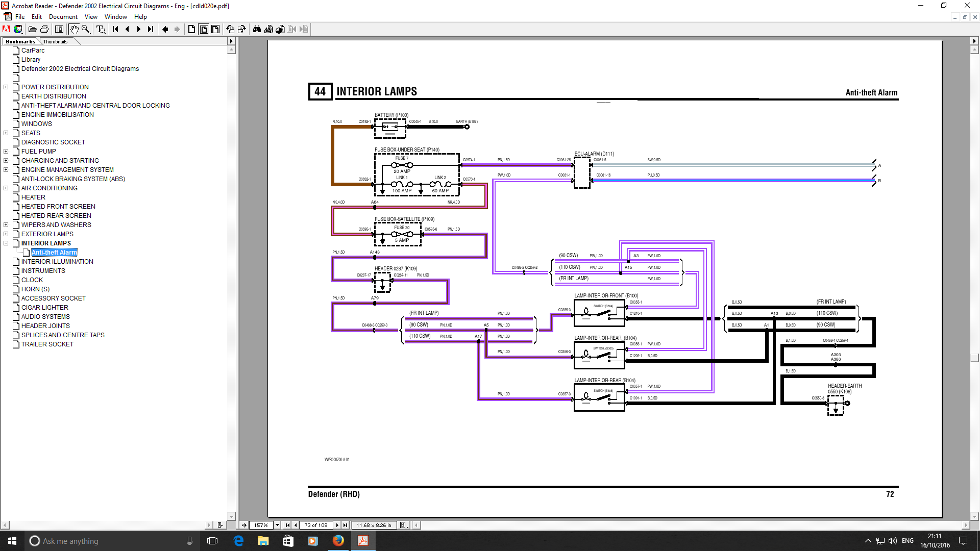
Task: Open the Help menu
Action: [x=140, y=17]
